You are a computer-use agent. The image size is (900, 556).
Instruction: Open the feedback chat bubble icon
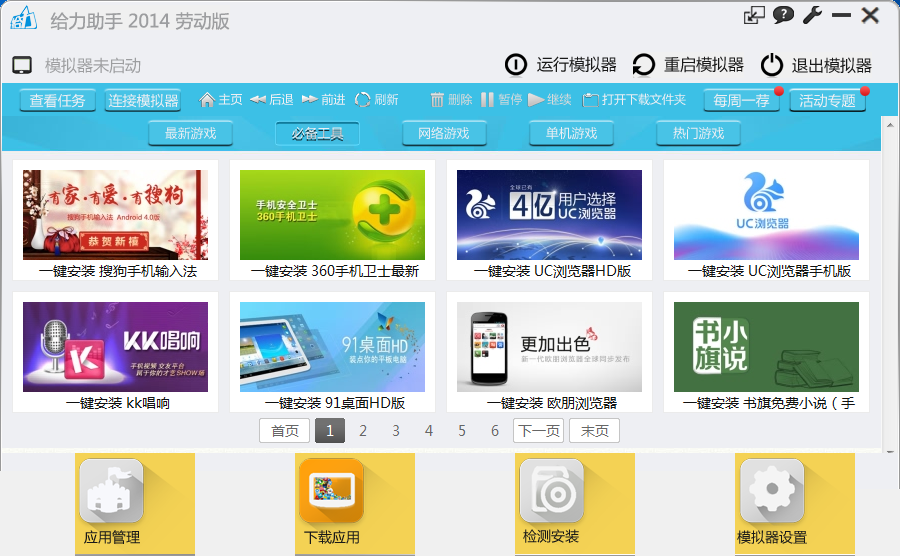783,15
